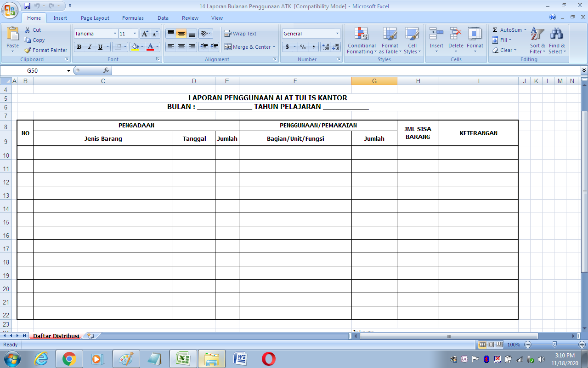Open the fill color dropdown arrow
Image resolution: width=588 pixels, height=368 pixels.
click(x=142, y=47)
